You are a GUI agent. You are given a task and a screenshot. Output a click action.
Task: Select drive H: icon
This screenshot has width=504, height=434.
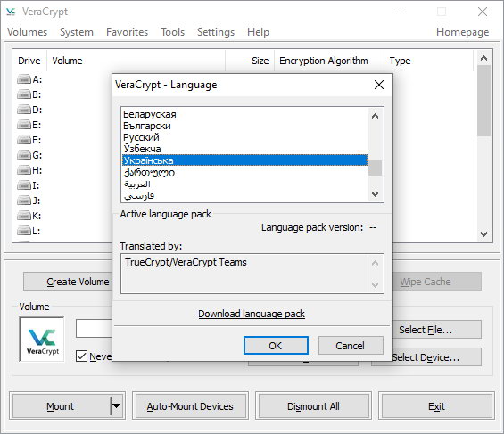[24, 170]
